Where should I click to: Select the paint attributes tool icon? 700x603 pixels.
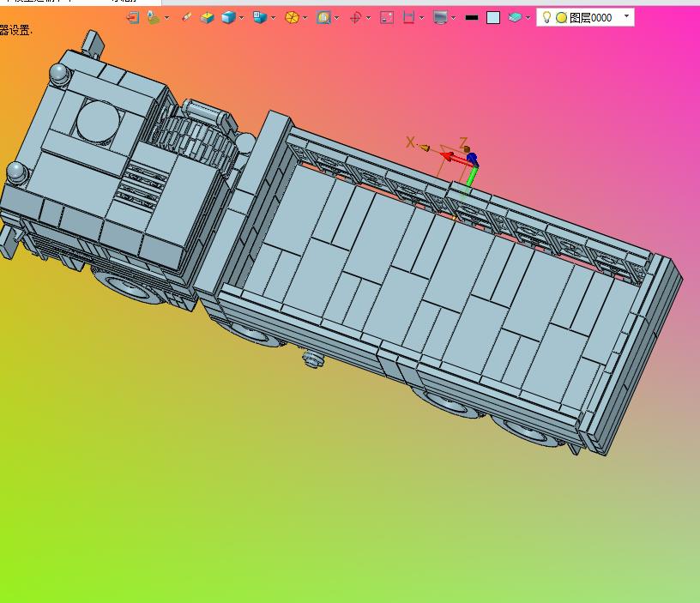click(153, 18)
